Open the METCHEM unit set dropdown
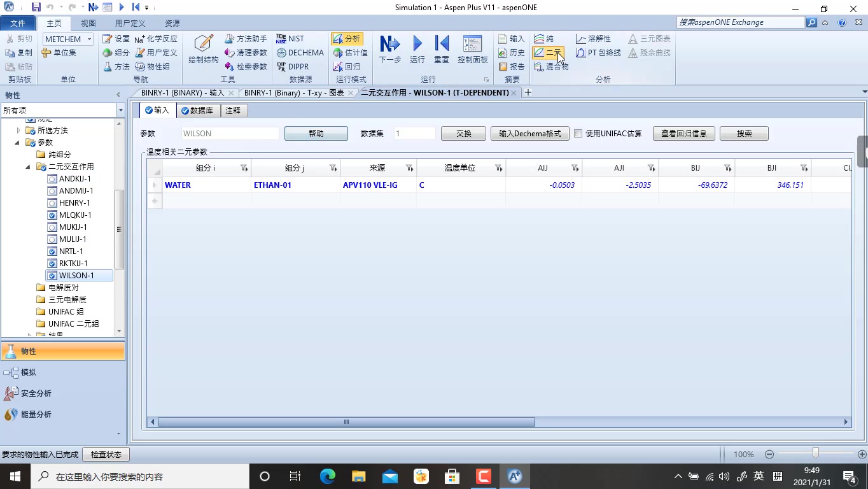The height and width of the screenshot is (489, 868). (x=89, y=39)
